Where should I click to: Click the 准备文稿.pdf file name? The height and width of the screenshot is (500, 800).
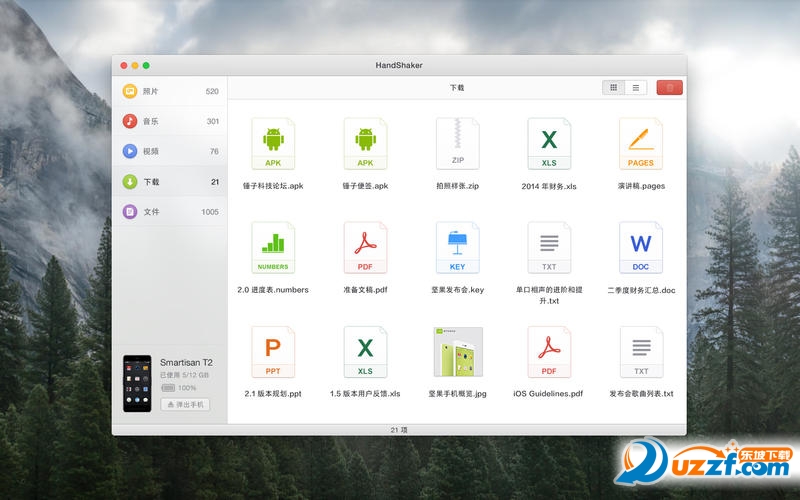coord(365,290)
